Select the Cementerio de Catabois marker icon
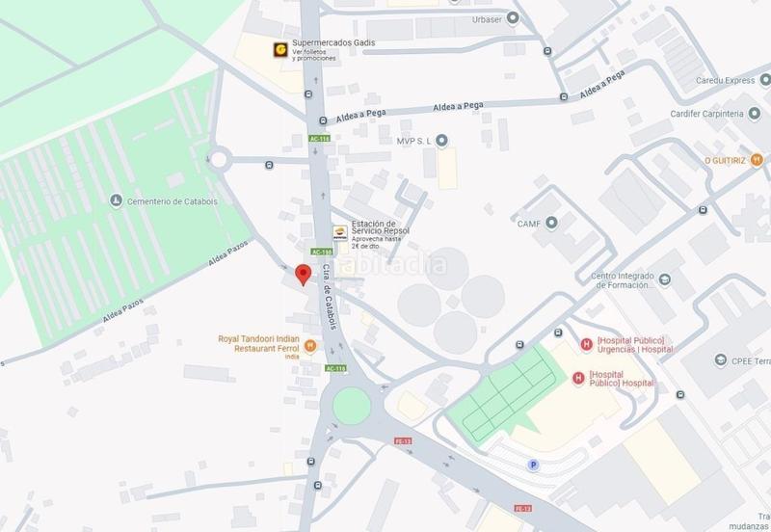 coord(116,200)
